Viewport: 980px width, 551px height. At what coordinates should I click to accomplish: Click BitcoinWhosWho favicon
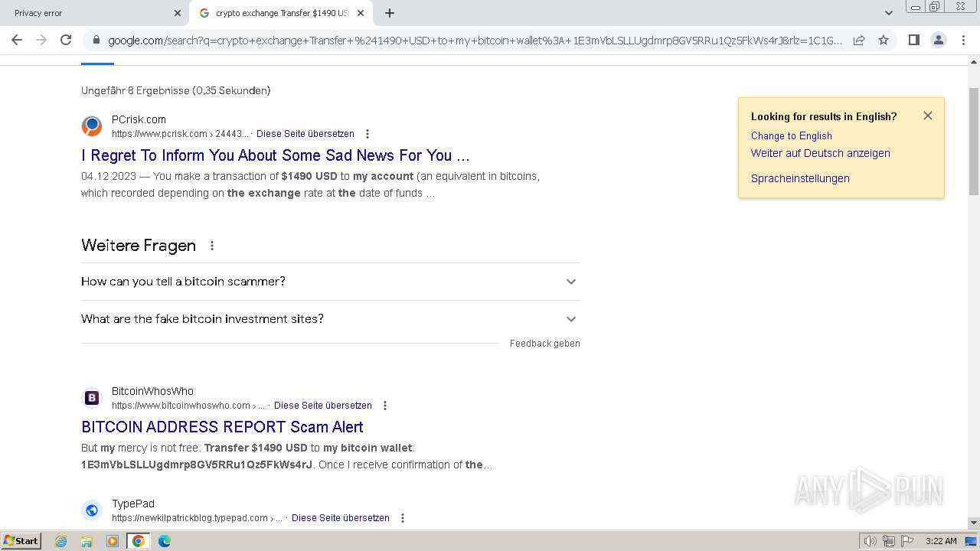coord(92,398)
